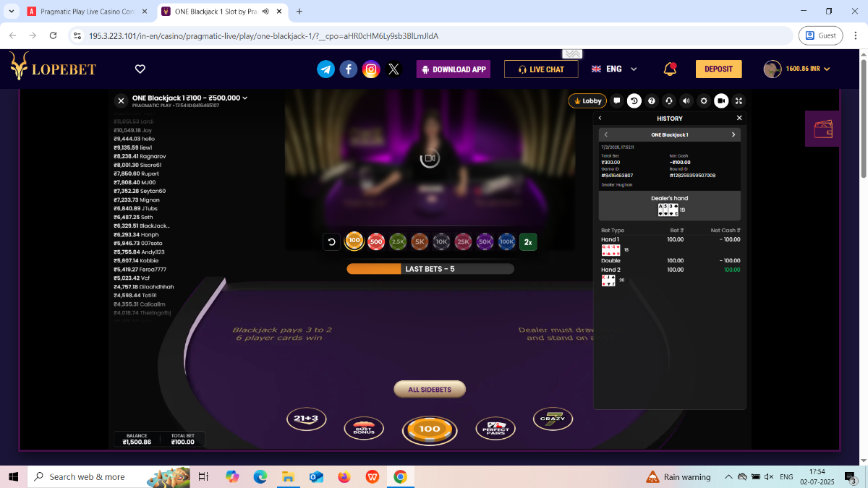Image resolution: width=868 pixels, height=488 pixels.
Task: Place a Crazy 7 side bet
Action: pyautogui.click(x=553, y=419)
